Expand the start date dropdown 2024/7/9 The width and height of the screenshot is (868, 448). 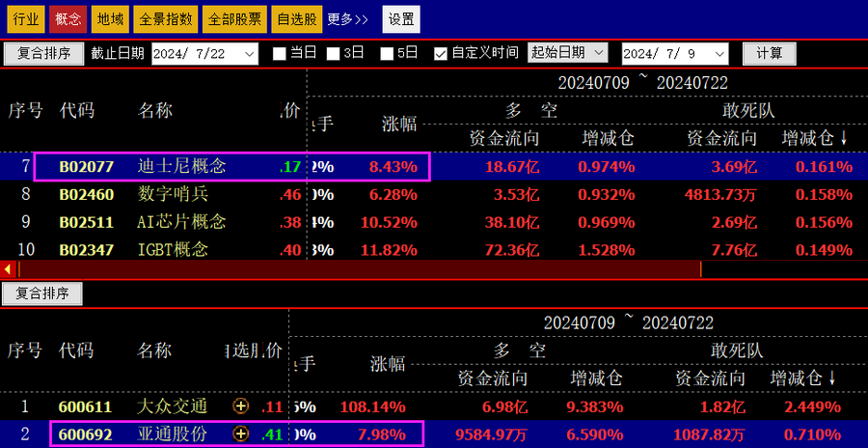coord(719,54)
